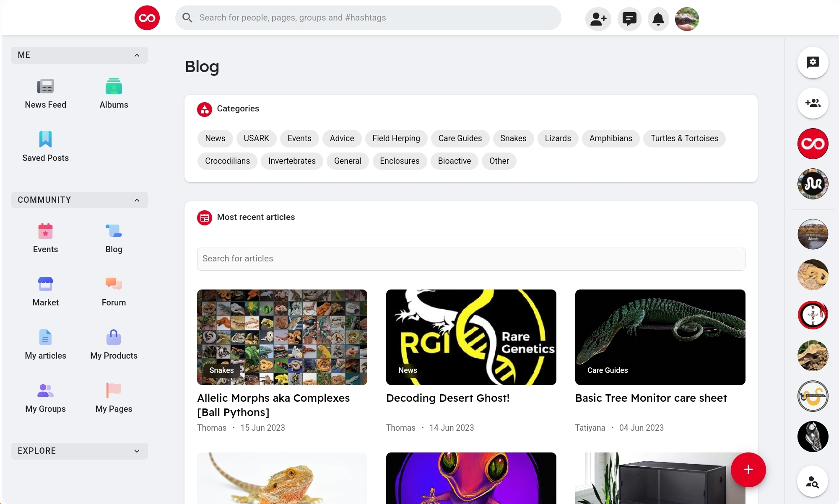The height and width of the screenshot is (504, 839).
Task: Open the MR logo avatar on right rail
Action: click(x=813, y=184)
